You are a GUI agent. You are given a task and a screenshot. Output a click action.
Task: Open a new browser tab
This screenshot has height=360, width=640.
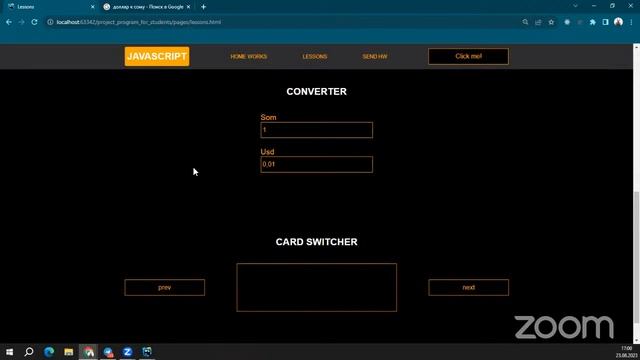(203, 7)
